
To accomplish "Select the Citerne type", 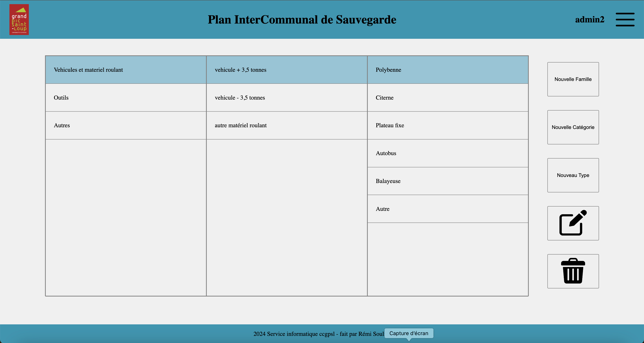I will (x=447, y=98).
